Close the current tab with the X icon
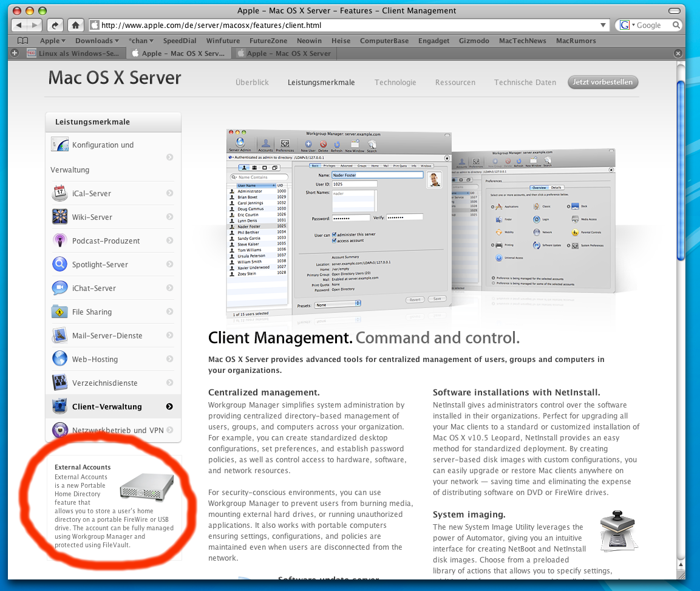The height and width of the screenshot is (591, 700). pos(678,53)
